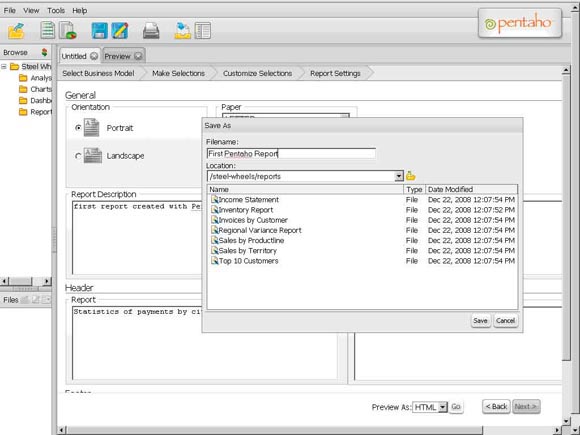Switch to the Untitled tab
580x435 pixels.
tap(74, 56)
